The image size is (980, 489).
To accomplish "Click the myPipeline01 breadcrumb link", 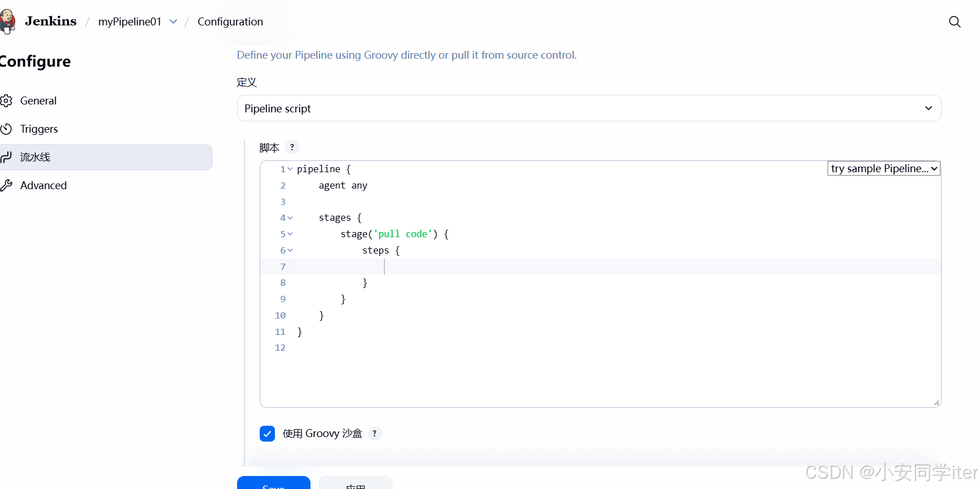I will [x=129, y=21].
